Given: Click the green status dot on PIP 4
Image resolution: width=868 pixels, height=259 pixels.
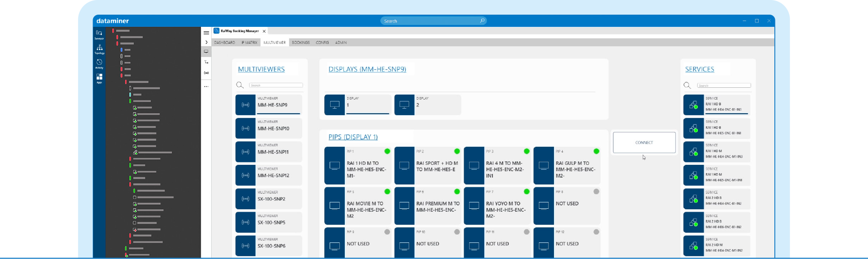Looking at the screenshot, I should 596,151.
